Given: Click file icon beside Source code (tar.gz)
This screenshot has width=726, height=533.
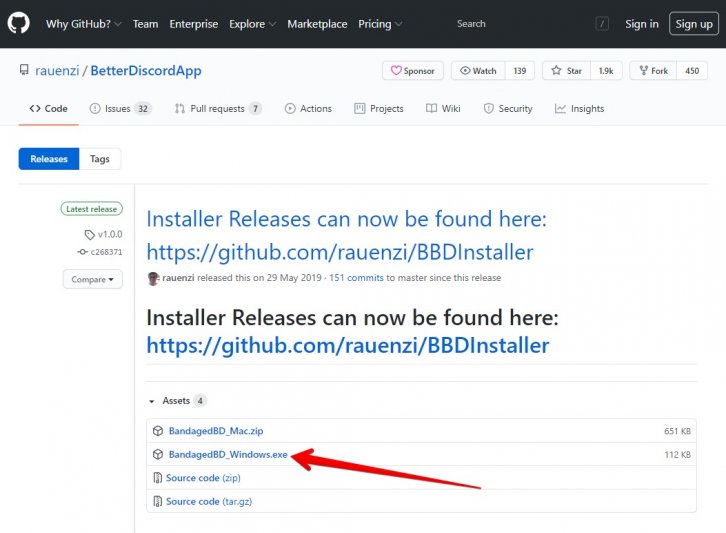Looking at the screenshot, I should pos(157,501).
